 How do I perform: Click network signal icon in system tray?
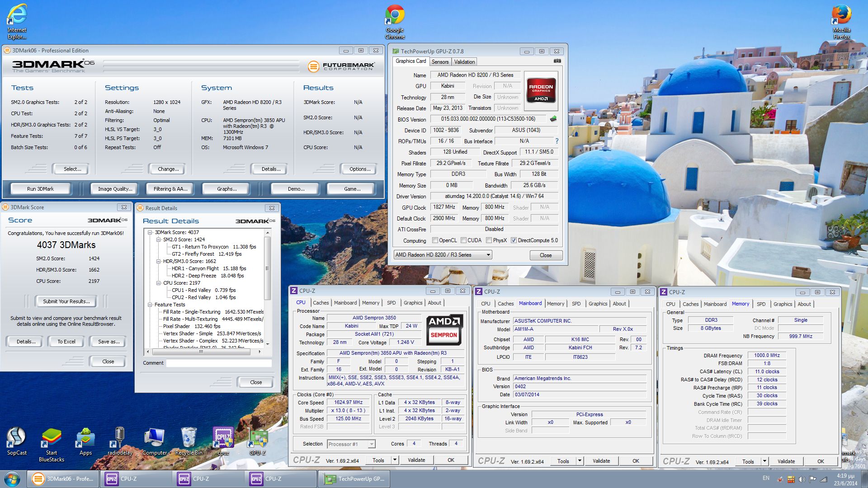click(824, 479)
